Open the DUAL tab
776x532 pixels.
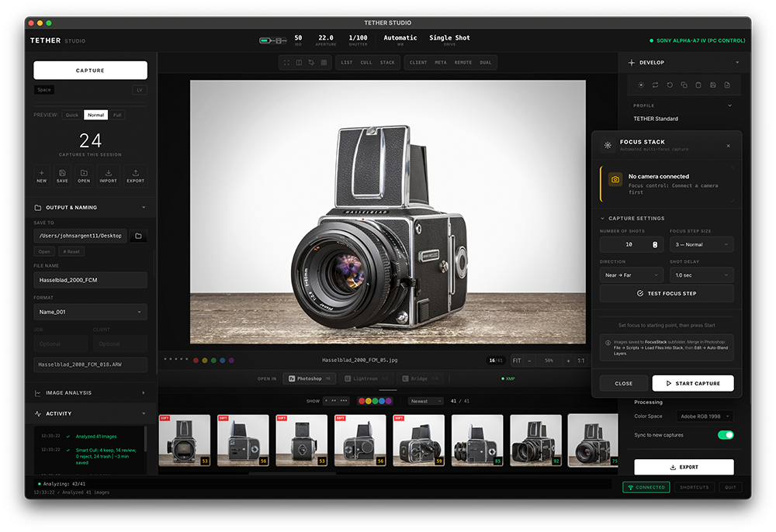(x=486, y=63)
